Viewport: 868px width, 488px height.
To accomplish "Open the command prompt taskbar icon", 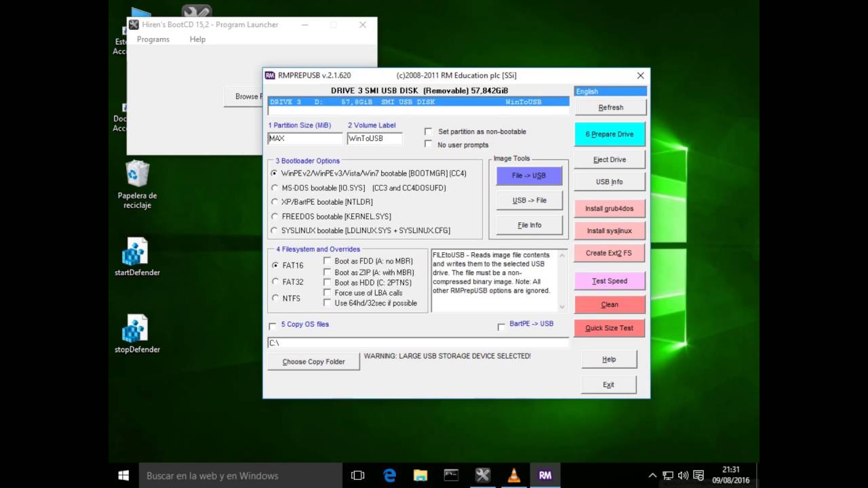I will pyautogui.click(x=452, y=476).
